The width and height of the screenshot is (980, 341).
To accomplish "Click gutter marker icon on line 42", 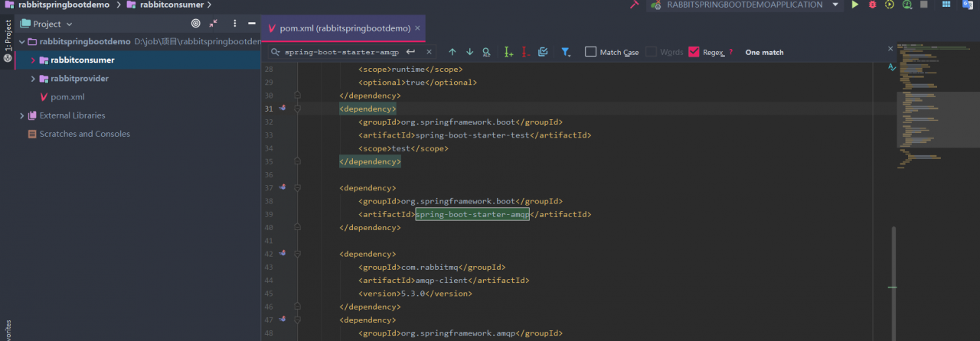I will (283, 252).
